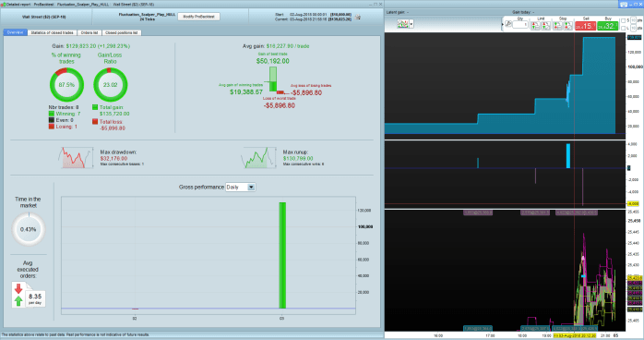644x340 pixels.
Task: Click the green Buy price button
Action: pos(607,26)
